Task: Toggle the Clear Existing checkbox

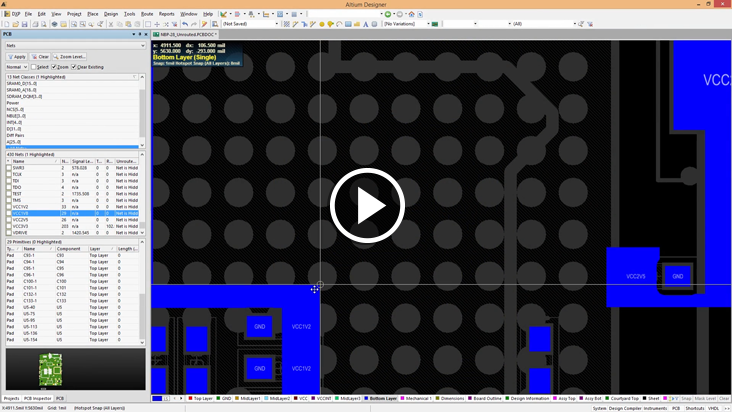Action: coord(74,67)
